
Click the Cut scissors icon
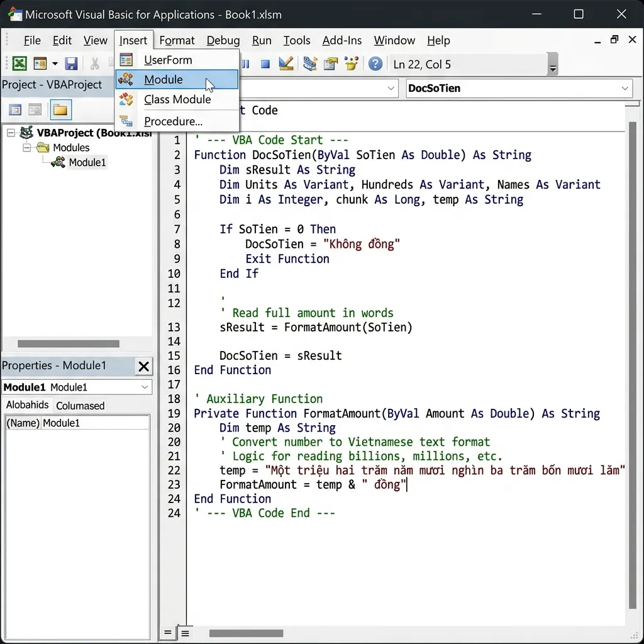95,64
